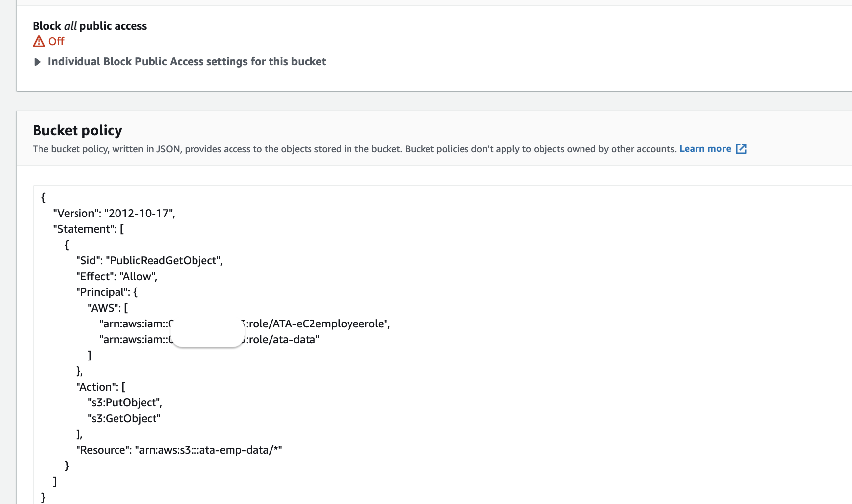Click the "Version": "2012-10-17" line
This screenshot has width=852, height=504.
(114, 213)
